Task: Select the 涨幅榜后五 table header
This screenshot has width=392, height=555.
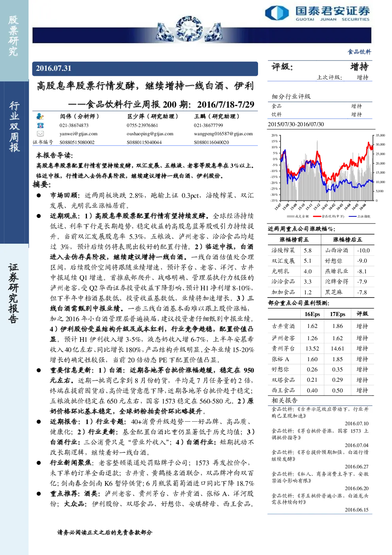Action: coord(347,240)
